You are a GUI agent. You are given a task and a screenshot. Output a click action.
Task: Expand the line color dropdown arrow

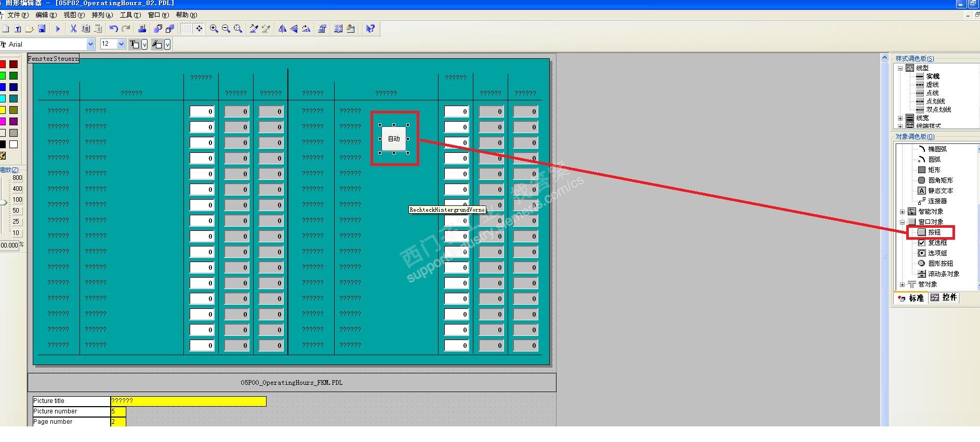[167, 45]
